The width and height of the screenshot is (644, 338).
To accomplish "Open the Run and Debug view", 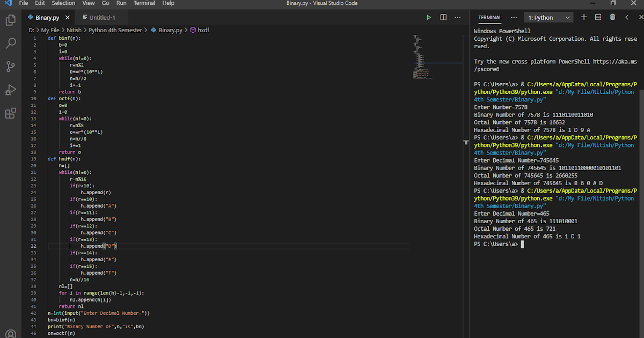I will pos(10,90).
